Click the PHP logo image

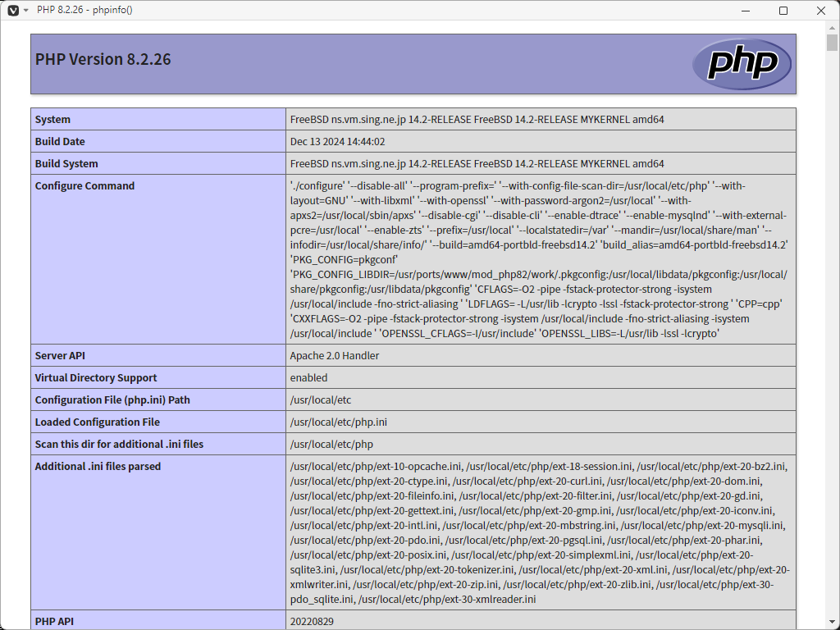742,64
